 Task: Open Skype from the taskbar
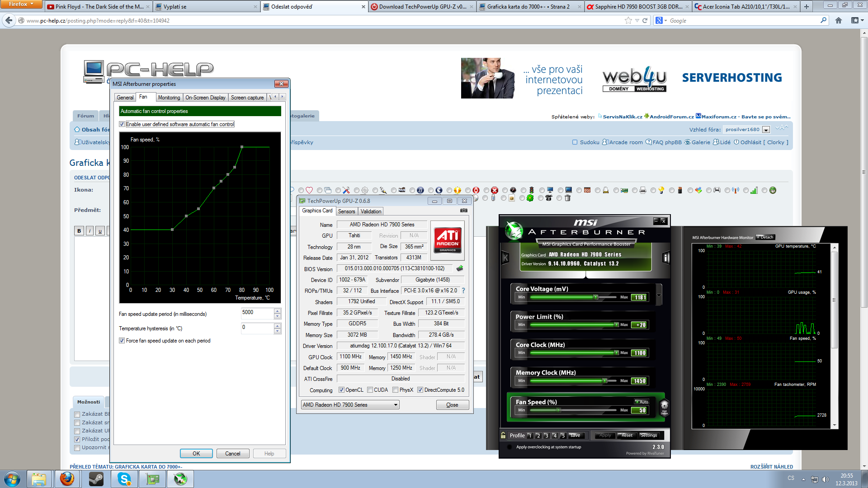124,479
